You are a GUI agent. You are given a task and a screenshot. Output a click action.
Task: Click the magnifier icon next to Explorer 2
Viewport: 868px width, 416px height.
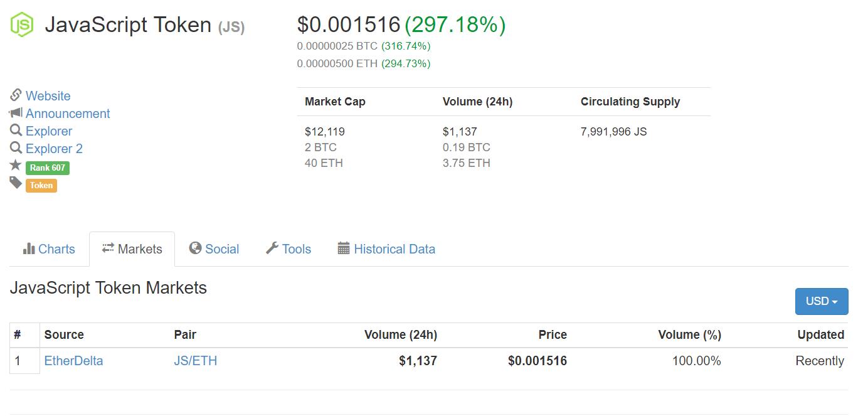[x=16, y=148]
